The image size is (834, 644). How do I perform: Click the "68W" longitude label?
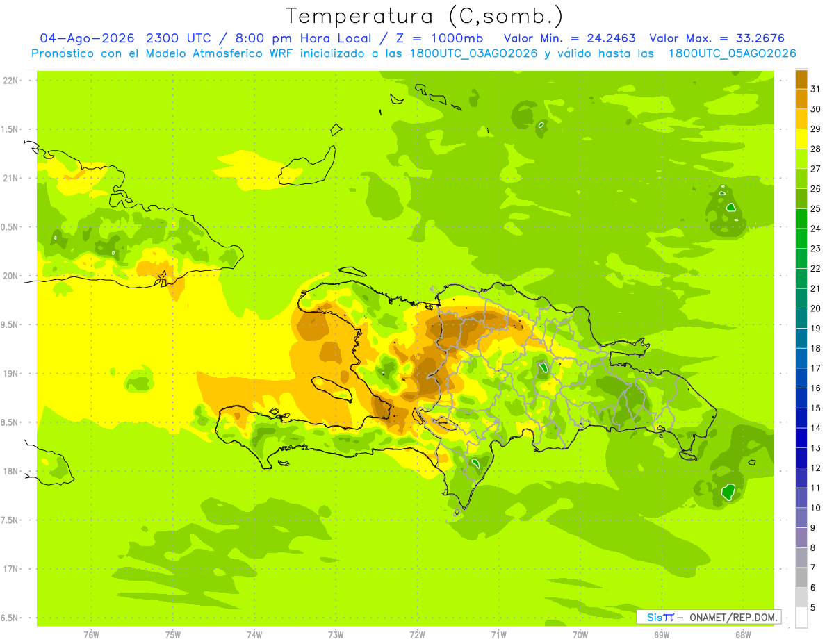coord(743,635)
